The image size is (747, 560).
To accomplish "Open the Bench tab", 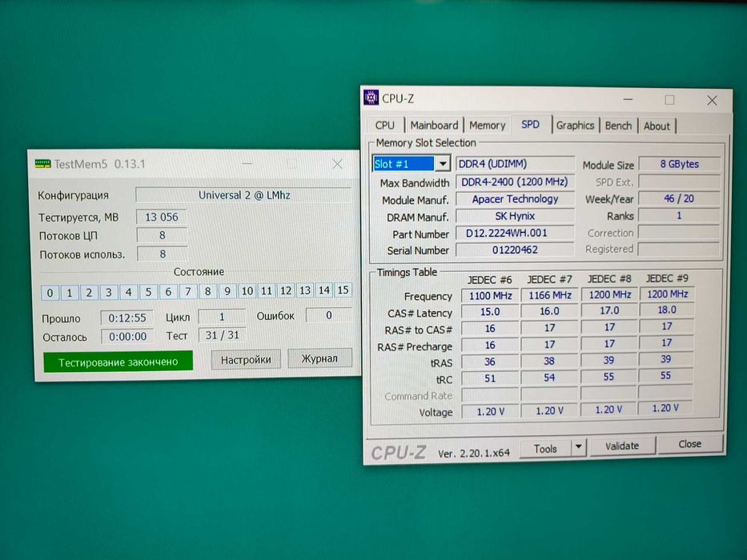I will coord(618,126).
